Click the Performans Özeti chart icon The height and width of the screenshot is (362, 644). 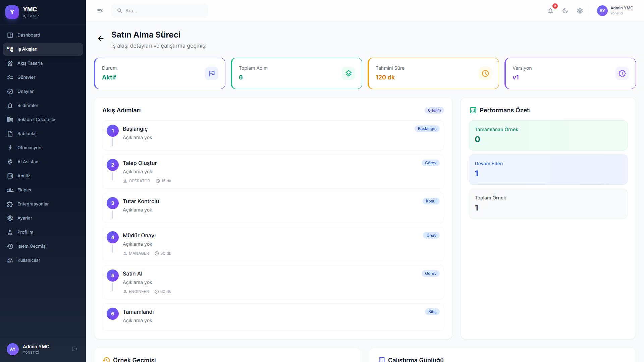point(473,110)
